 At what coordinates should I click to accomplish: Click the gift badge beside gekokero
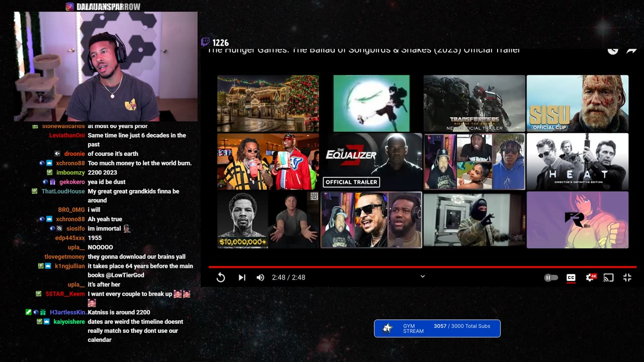pyautogui.click(x=52, y=182)
